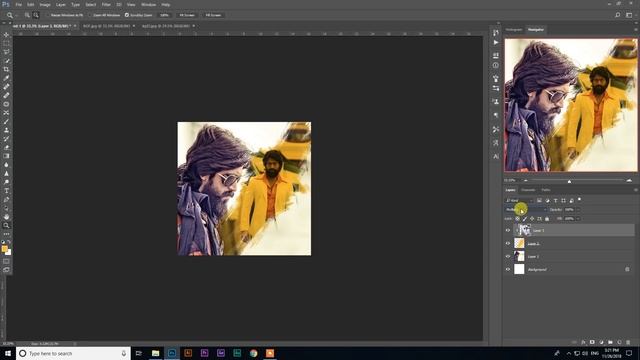Filter layers by type (T) icon
640x360 pixels.
coord(556,200)
